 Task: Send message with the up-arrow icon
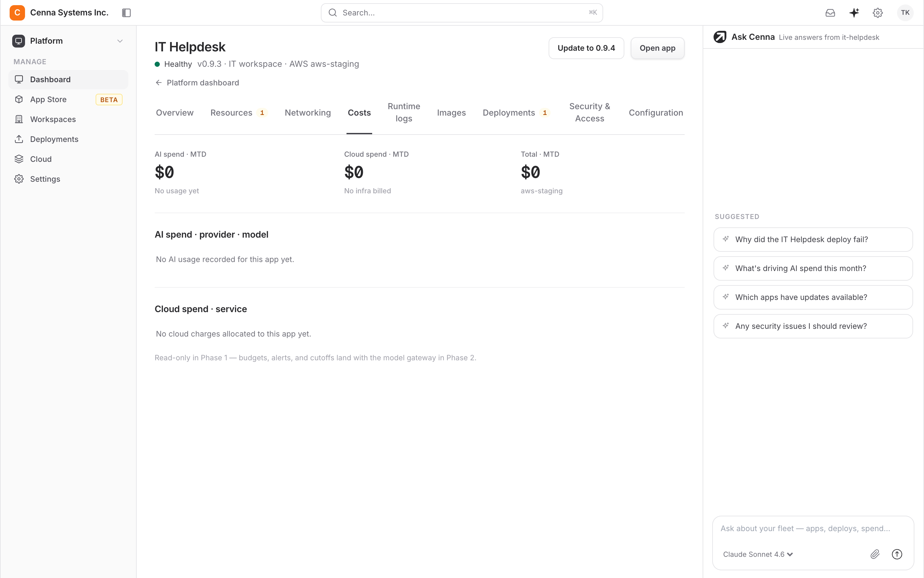[x=897, y=554]
